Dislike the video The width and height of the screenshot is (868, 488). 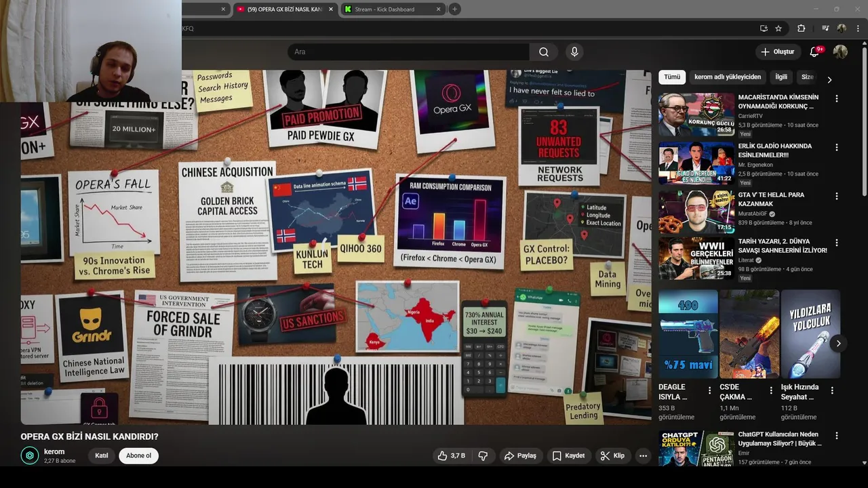484,455
